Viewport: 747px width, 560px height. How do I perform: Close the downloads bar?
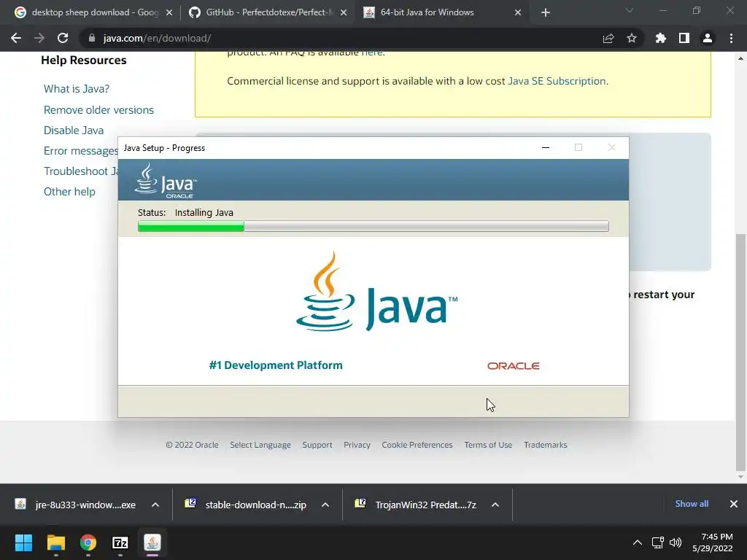(734, 504)
